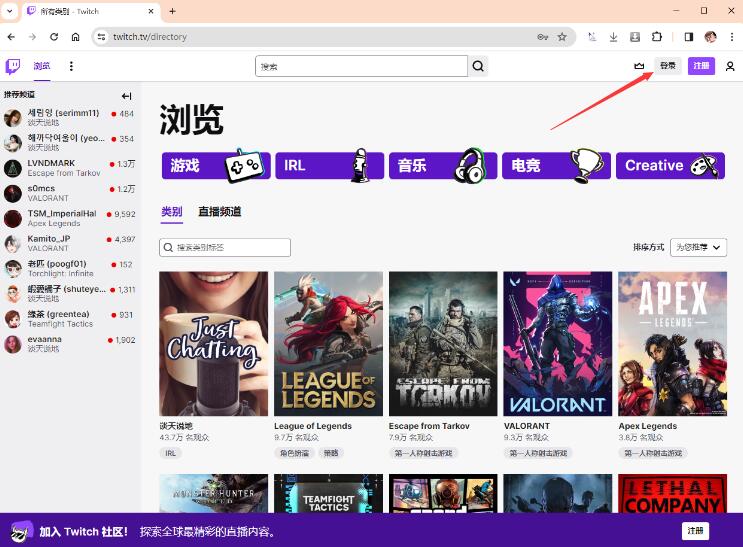The image size is (743, 547).
Task: Click the browser home icon
Action: click(75, 36)
